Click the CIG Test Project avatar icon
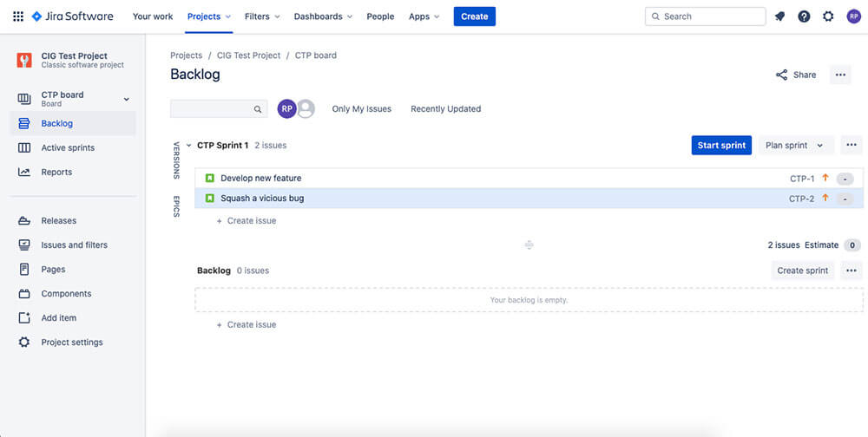This screenshot has height=437, width=868. 24,60
